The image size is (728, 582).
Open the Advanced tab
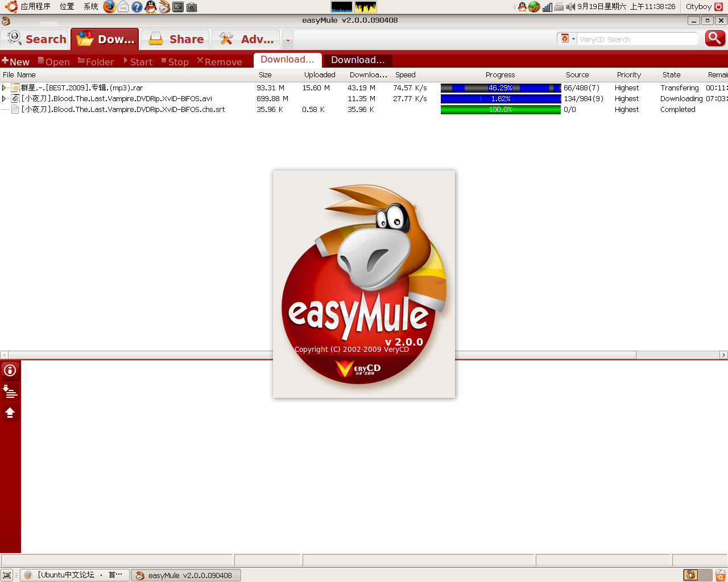(246, 39)
